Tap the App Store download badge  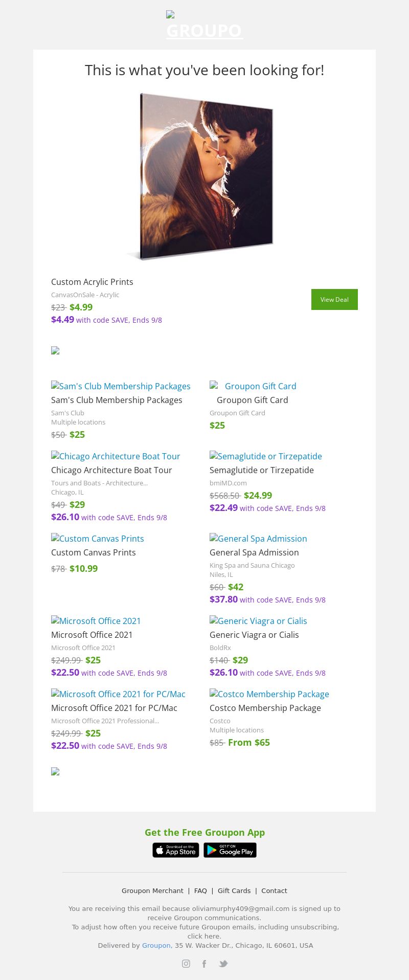(x=175, y=850)
